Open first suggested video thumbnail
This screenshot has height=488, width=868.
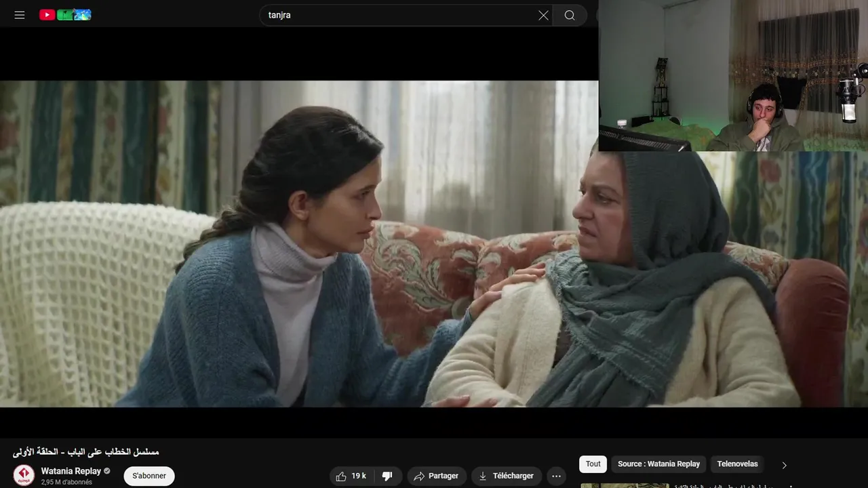[625, 485]
